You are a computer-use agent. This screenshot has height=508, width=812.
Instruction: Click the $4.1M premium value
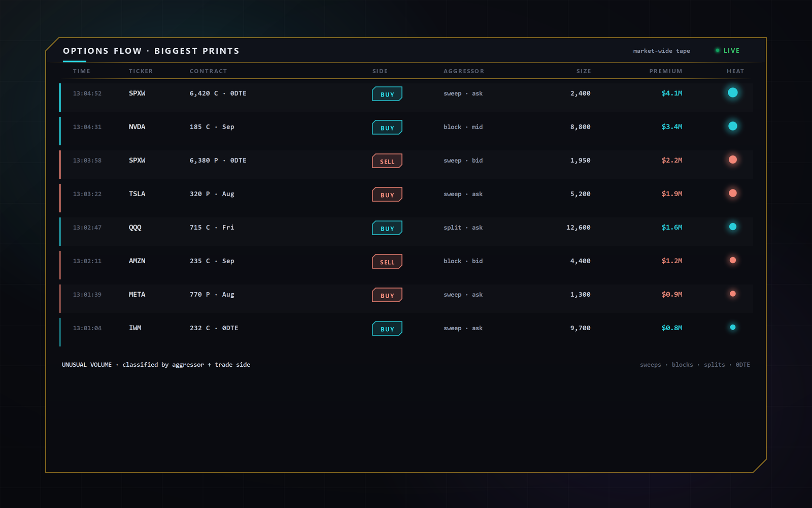tap(672, 93)
